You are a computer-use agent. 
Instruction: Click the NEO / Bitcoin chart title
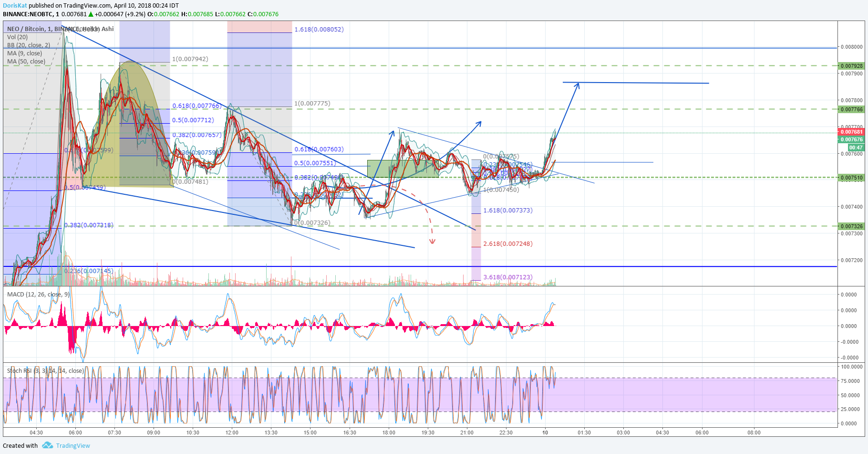(61, 29)
